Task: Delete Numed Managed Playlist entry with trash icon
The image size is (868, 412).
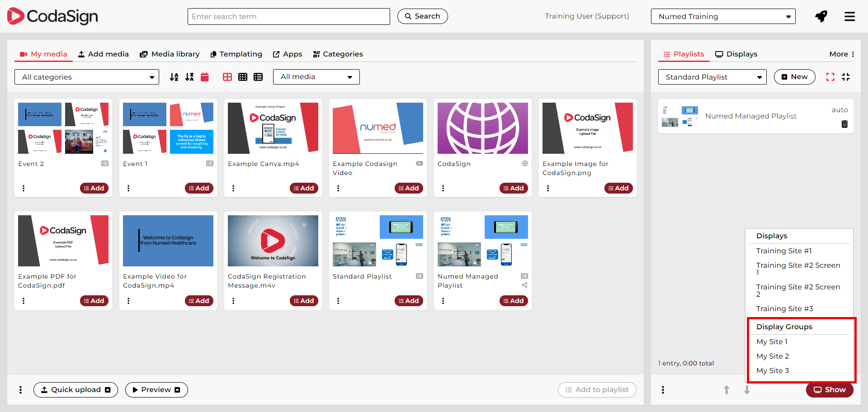Action: coord(844,124)
